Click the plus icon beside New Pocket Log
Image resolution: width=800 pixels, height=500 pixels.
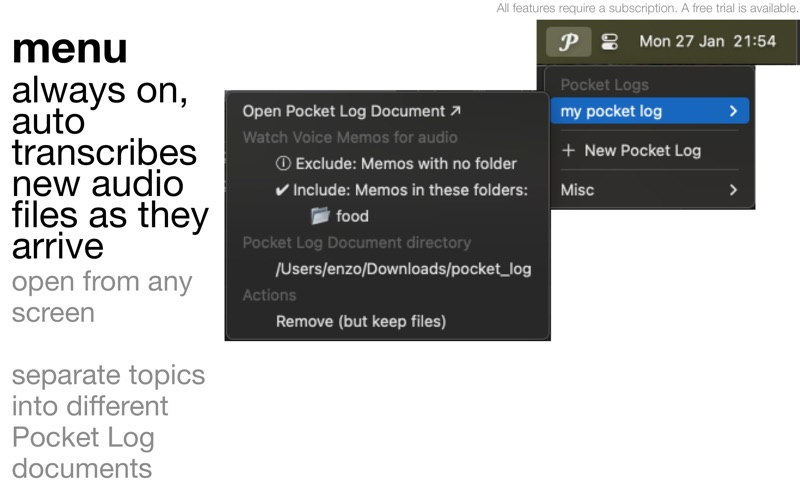coord(568,151)
